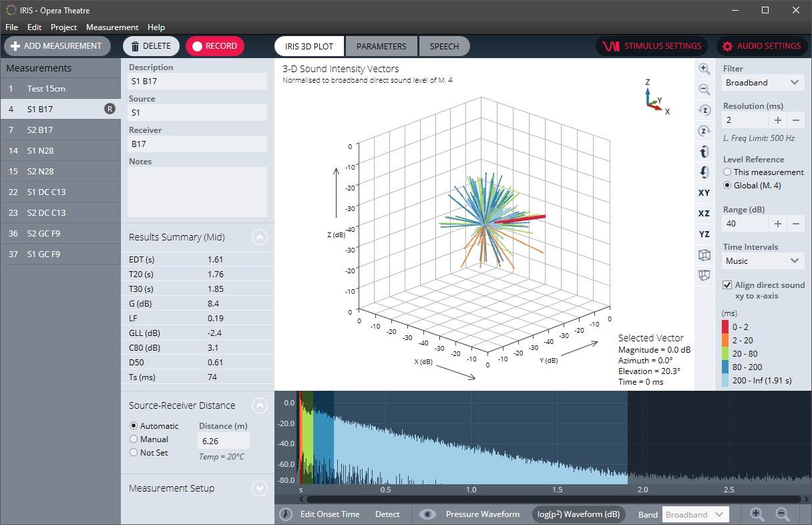Switch to the Parameters tab

381,46
